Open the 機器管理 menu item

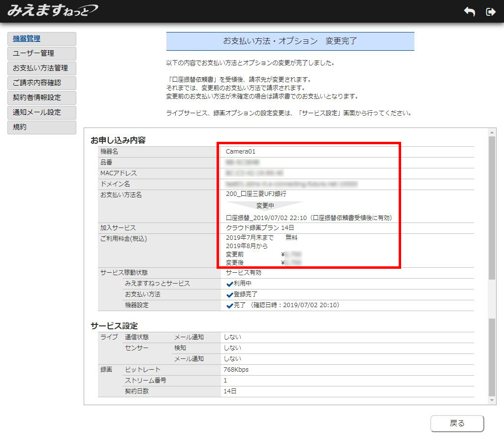click(x=42, y=39)
